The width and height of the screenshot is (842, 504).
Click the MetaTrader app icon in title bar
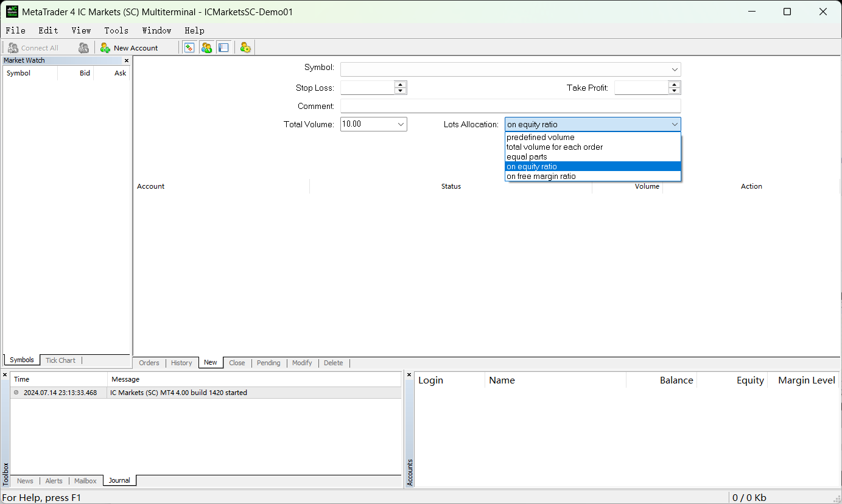point(12,12)
